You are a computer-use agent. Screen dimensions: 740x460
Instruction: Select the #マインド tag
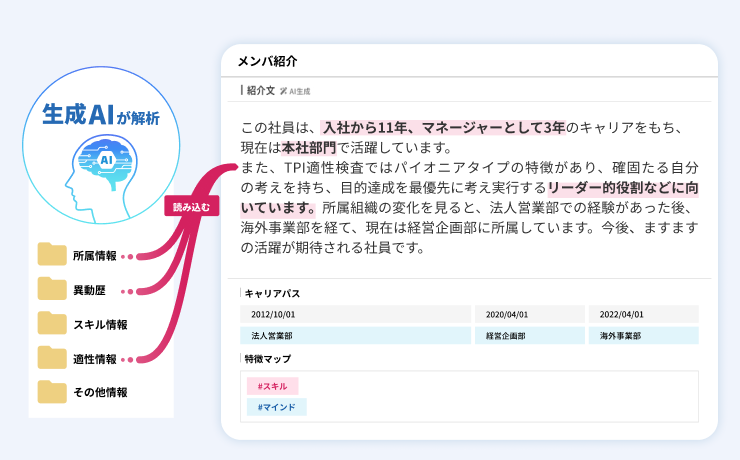[x=277, y=407]
